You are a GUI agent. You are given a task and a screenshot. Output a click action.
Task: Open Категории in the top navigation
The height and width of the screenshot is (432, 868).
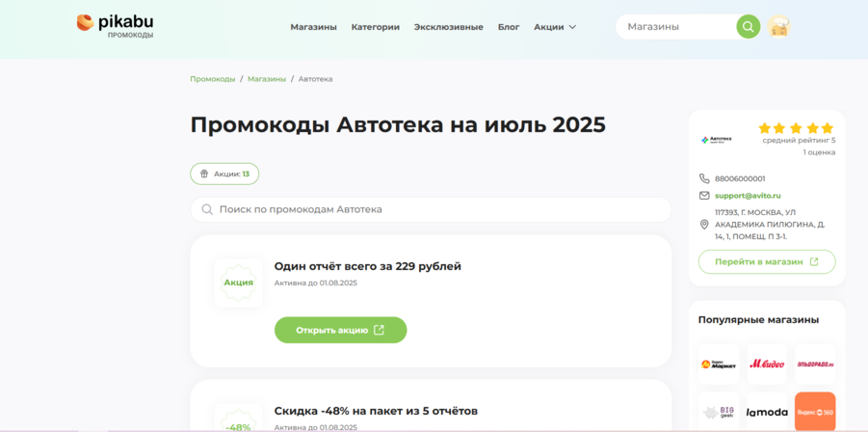(376, 27)
